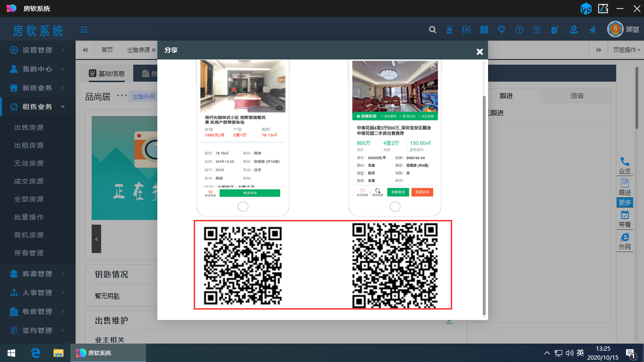The height and width of the screenshot is (362, 644).
Task: Open the calculator icon in top toolbar
Action: coord(484,30)
